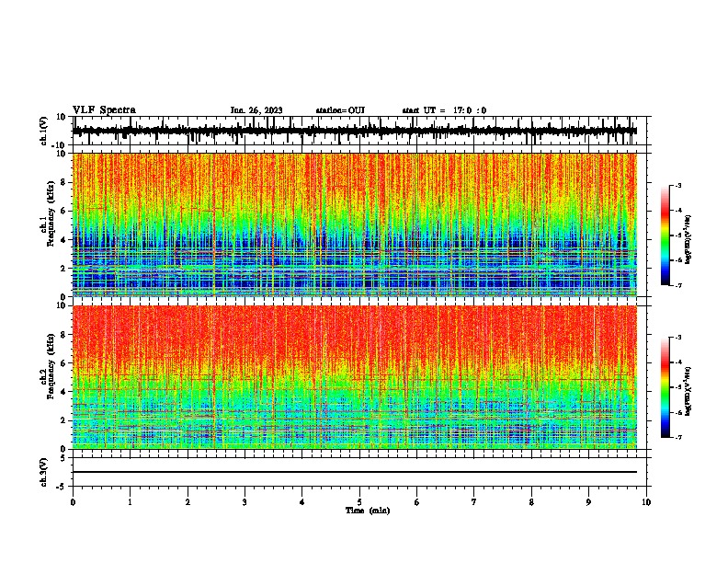Screen dimensions: 728x563
Task: Click the ch.2 colorbar log(PSD) units label
Action: tap(688, 391)
